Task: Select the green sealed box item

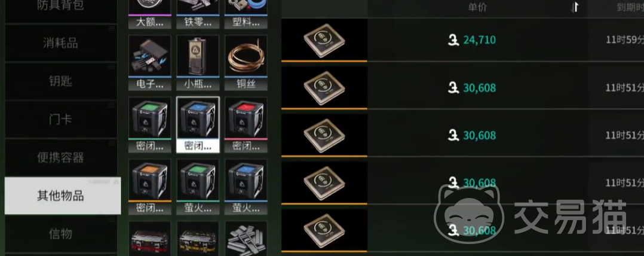Action: 149,124
